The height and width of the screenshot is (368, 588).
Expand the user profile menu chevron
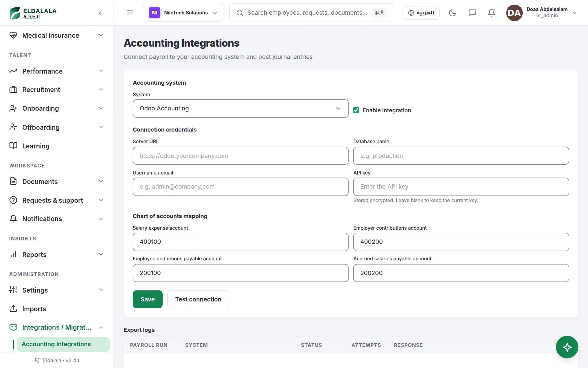click(x=575, y=13)
